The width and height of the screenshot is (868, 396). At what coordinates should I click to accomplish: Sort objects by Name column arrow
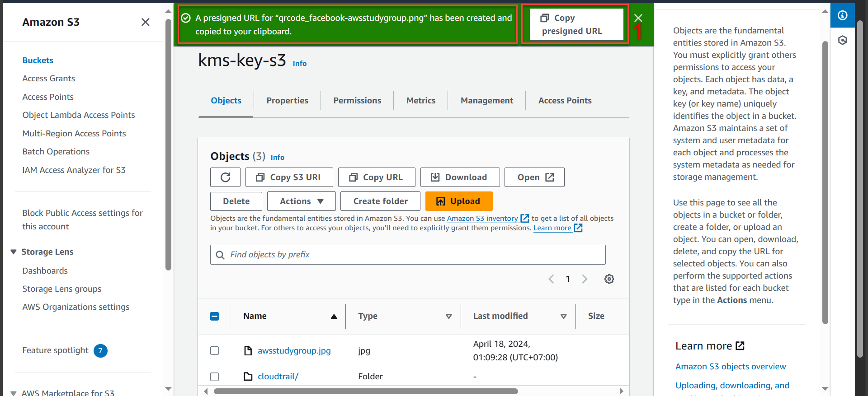(x=334, y=317)
